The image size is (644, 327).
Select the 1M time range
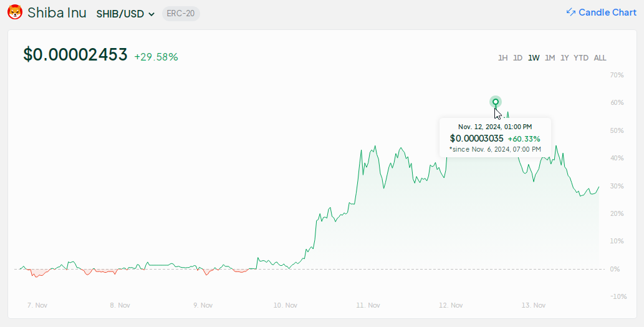[550, 58]
